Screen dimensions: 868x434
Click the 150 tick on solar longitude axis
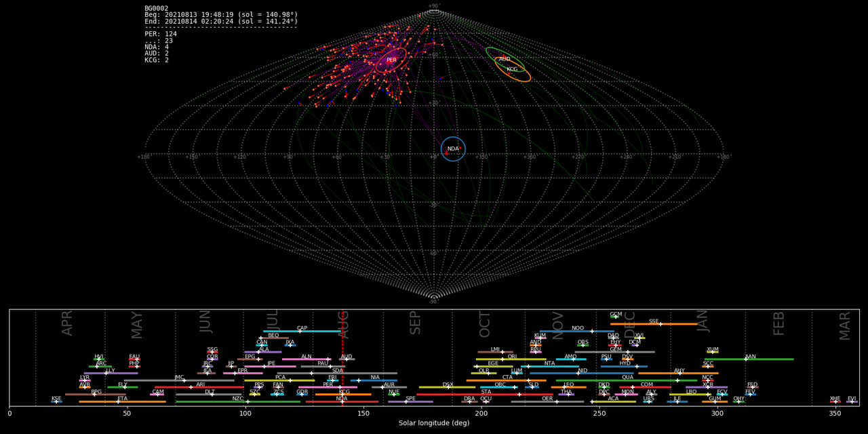pyautogui.click(x=363, y=413)
